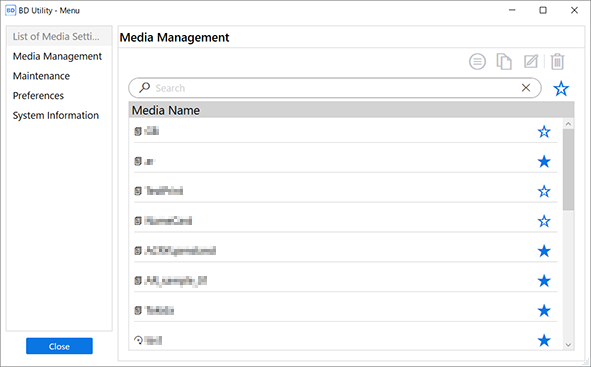Click the list-view circular menu icon in toolbar
The image size is (591, 367).
pos(477,61)
